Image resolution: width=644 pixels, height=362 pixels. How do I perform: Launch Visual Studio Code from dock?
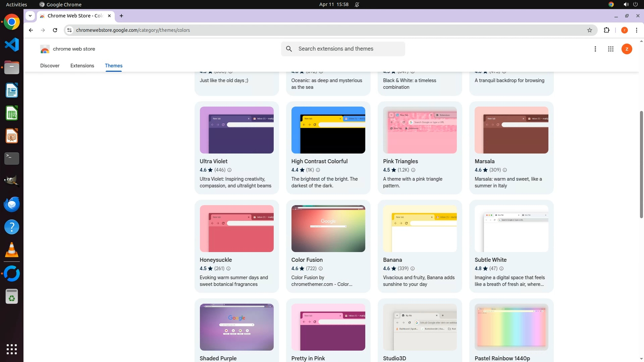[12, 45]
